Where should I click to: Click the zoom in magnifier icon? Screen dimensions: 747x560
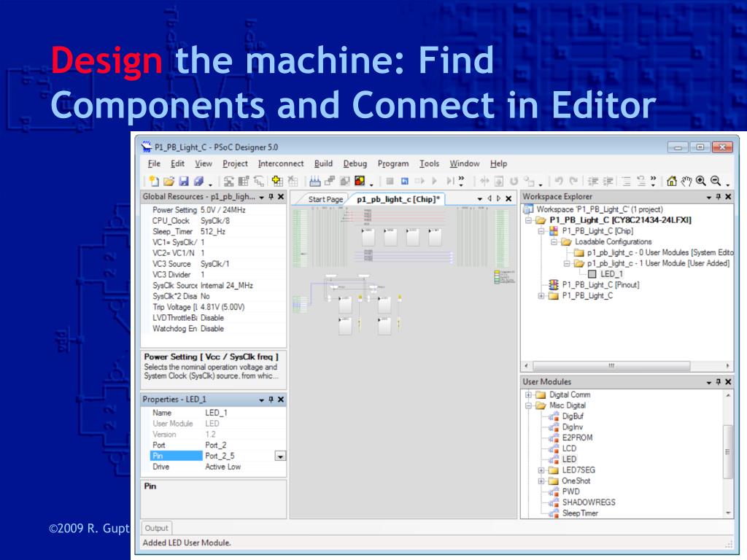[x=701, y=181]
